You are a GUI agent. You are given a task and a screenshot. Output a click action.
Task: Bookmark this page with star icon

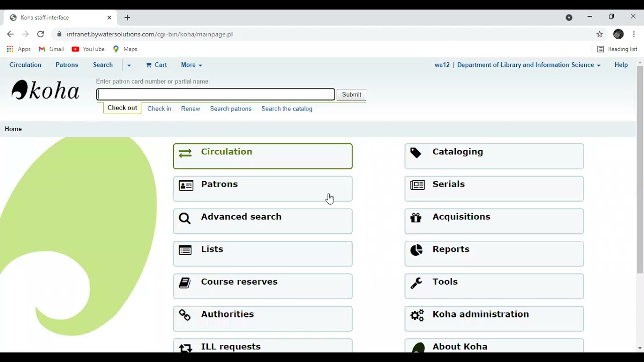(x=600, y=34)
